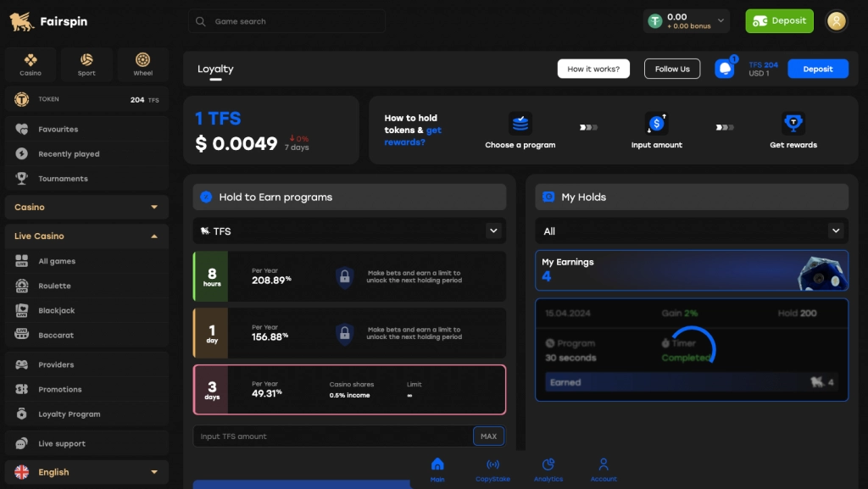Click the Loyalty Program icon

point(21,414)
